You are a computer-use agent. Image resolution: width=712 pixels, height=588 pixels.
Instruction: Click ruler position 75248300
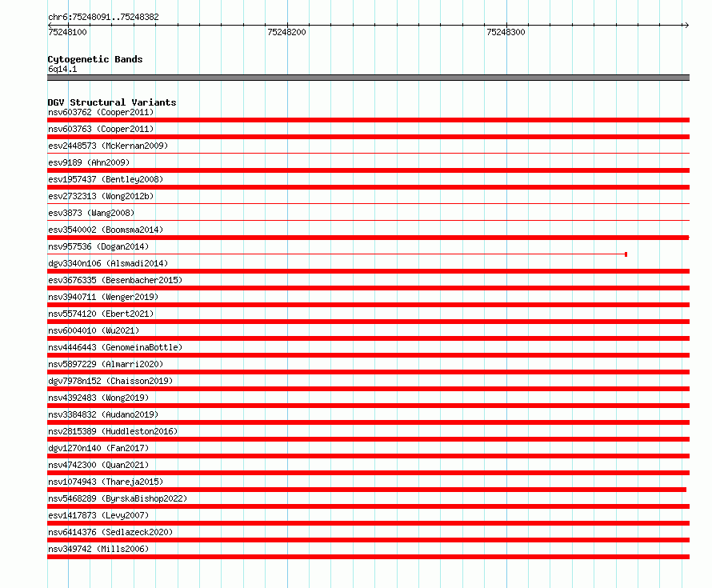point(506,32)
